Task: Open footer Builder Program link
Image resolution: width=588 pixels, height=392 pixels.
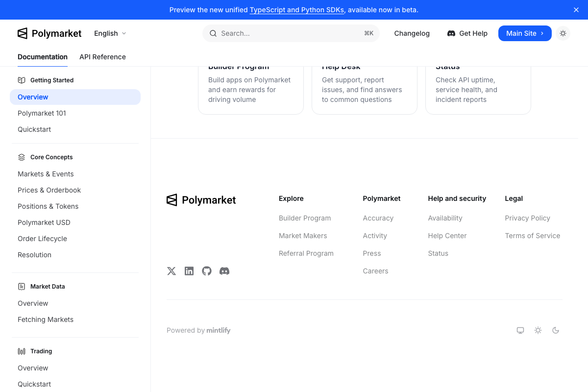Action: click(x=305, y=218)
